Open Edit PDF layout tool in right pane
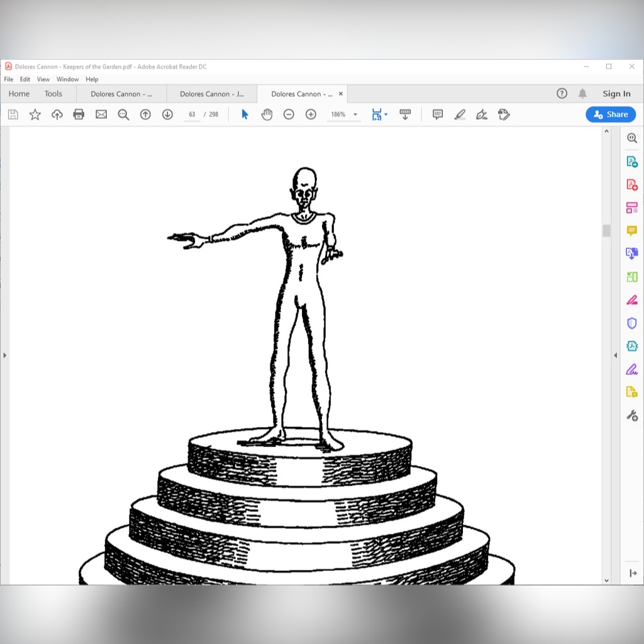The width and height of the screenshot is (644, 644). [x=632, y=208]
